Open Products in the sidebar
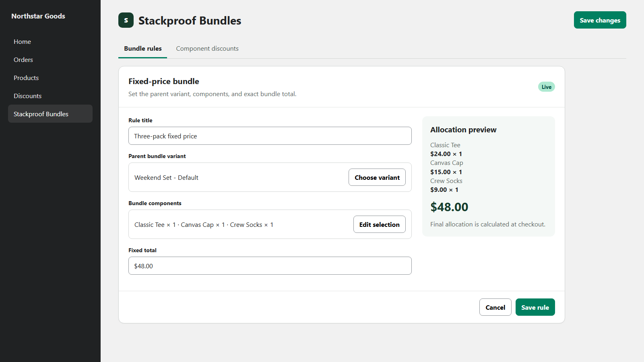 (x=50, y=78)
